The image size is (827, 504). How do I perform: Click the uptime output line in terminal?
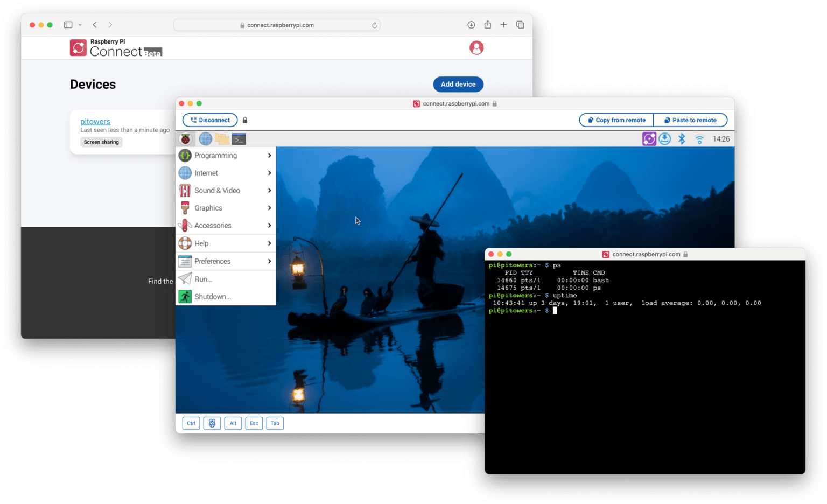click(627, 303)
